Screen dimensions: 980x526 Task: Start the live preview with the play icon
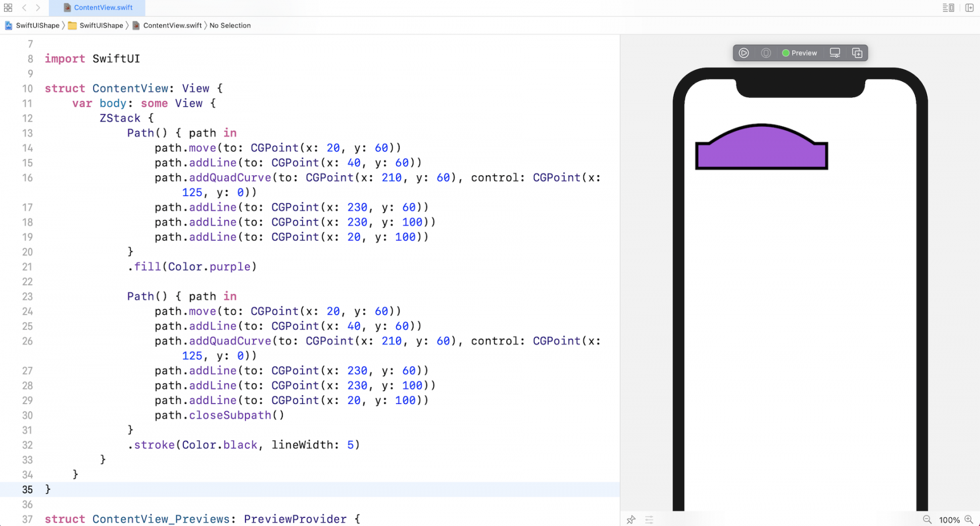[x=744, y=53]
